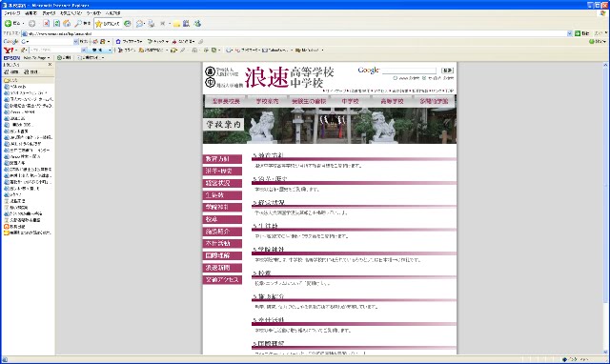Click the EPSON print button
Image resolution: width=610 pixels, height=364 pixels.
(x=64, y=57)
